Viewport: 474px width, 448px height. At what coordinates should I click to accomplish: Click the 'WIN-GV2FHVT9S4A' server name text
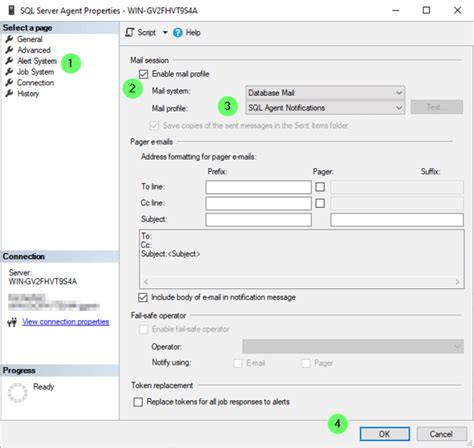tap(43, 282)
